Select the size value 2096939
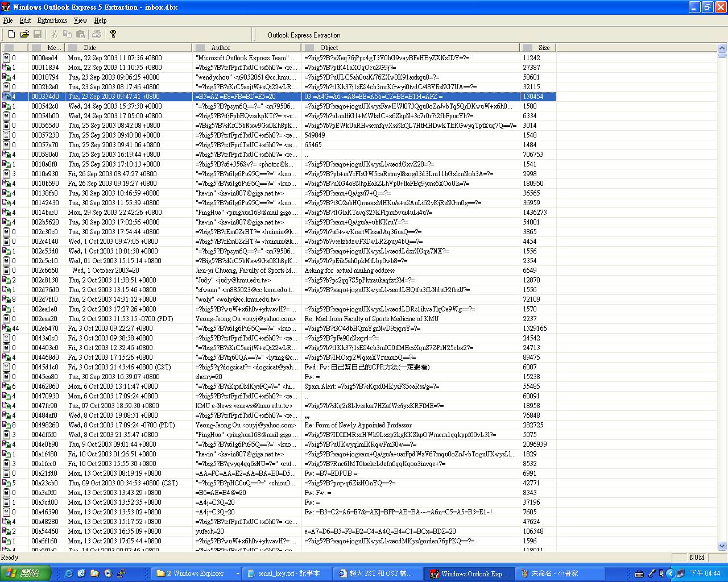This screenshot has height=582, width=728. tap(535, 444)
